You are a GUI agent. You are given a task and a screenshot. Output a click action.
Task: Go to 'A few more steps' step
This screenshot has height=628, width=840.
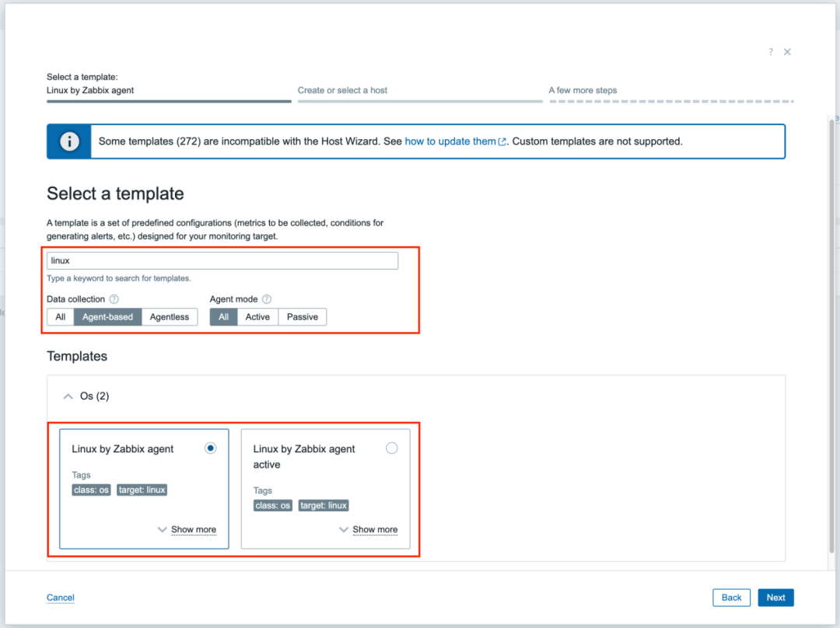click(x=670, y=93)
